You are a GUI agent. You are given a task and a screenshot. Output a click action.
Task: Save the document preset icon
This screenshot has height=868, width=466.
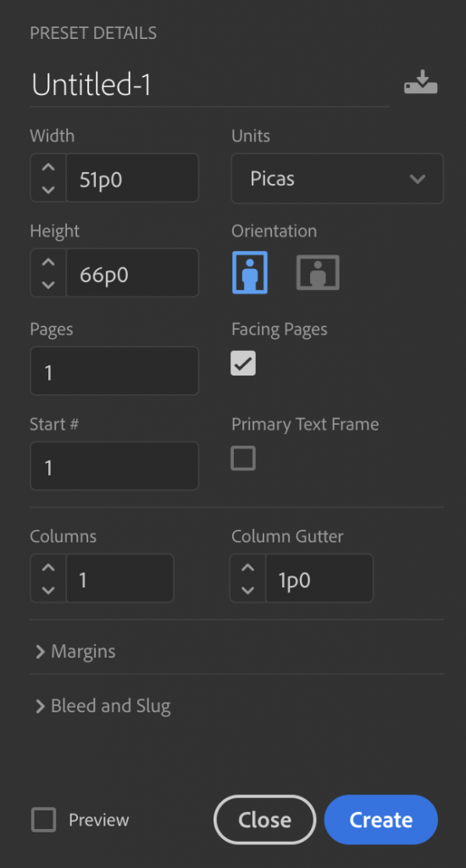pyautogui.click(x=420, y=82)
